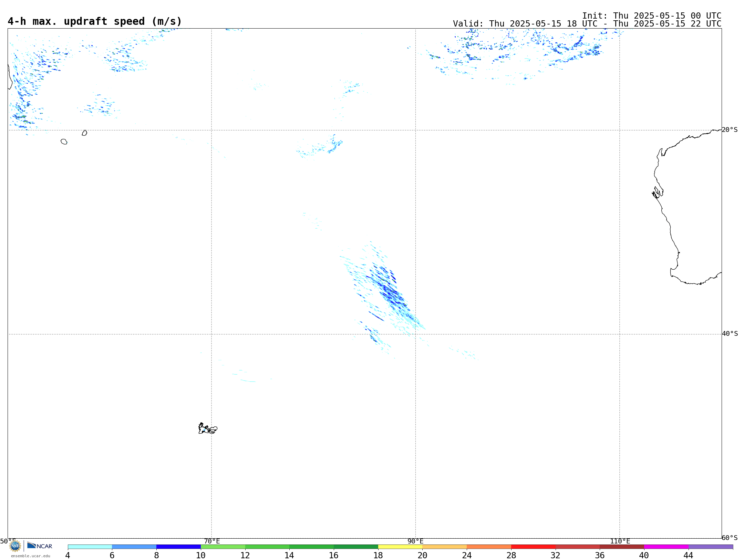The height and width of the screenshot is (560, 744).
Task: Pick the magenta 40–44 m/s swatch
Action: point(666,547)
